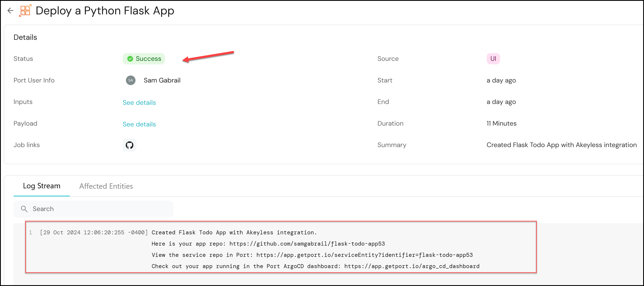Open See details for Payload
The width and height of the screenshot is (644, 286).
[139, 124]
